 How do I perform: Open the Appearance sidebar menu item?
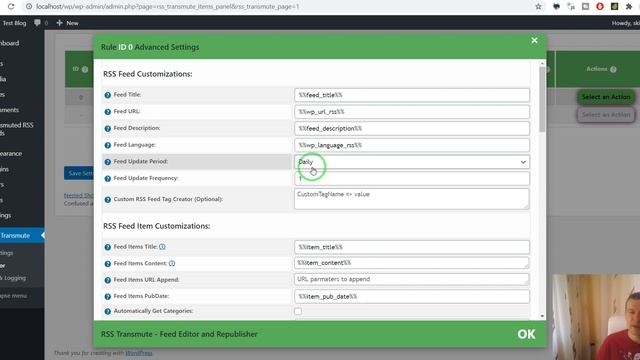pyautogui.click(x=11, y=153)
